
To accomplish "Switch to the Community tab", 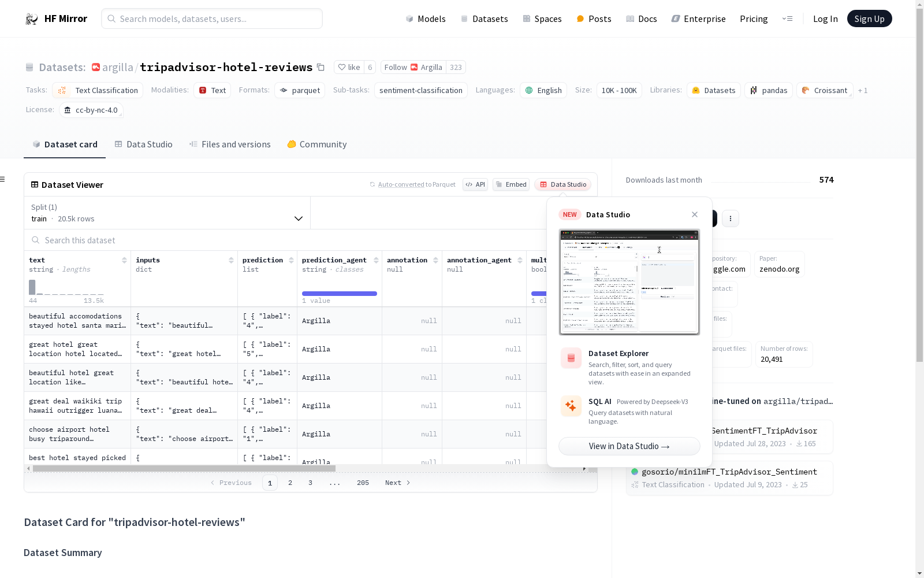I will pyautogui.click(x=317, y=144).
